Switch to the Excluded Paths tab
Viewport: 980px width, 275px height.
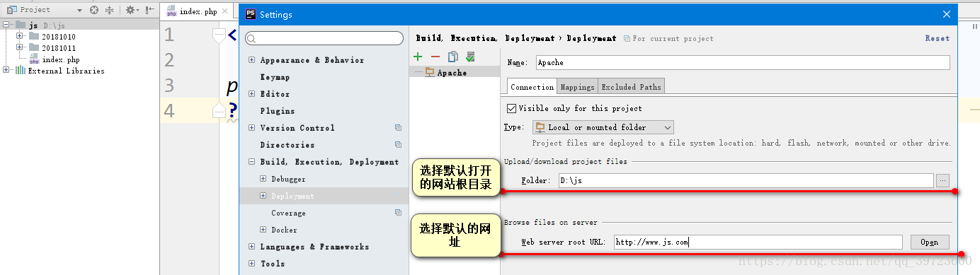point(631,87)
